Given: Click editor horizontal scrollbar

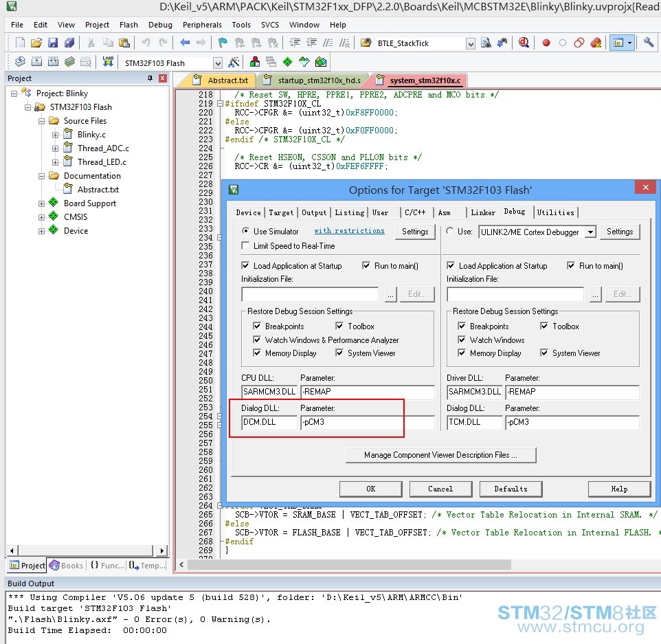Looking at the screenshot, I should tap(350, 564).
